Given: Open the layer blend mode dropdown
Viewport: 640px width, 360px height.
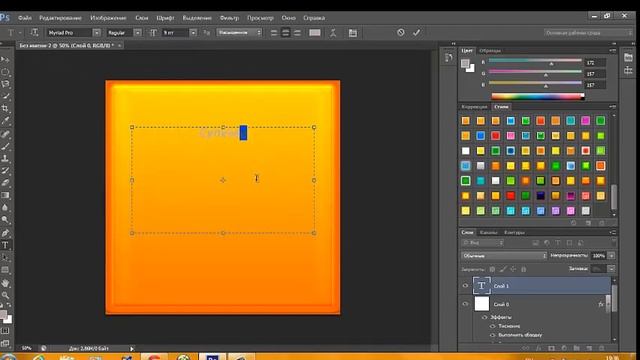Looking at the screenshot, I should tap(504, 256).
